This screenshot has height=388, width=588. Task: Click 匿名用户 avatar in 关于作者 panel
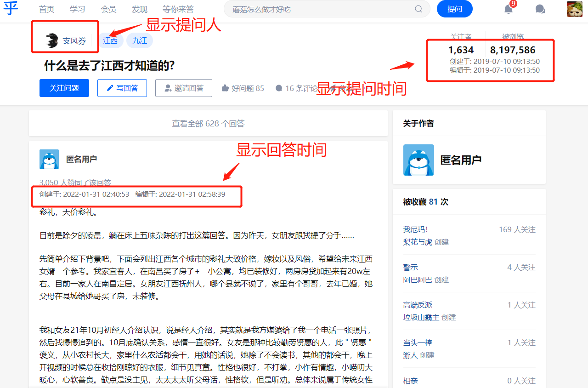click(418, 160)
